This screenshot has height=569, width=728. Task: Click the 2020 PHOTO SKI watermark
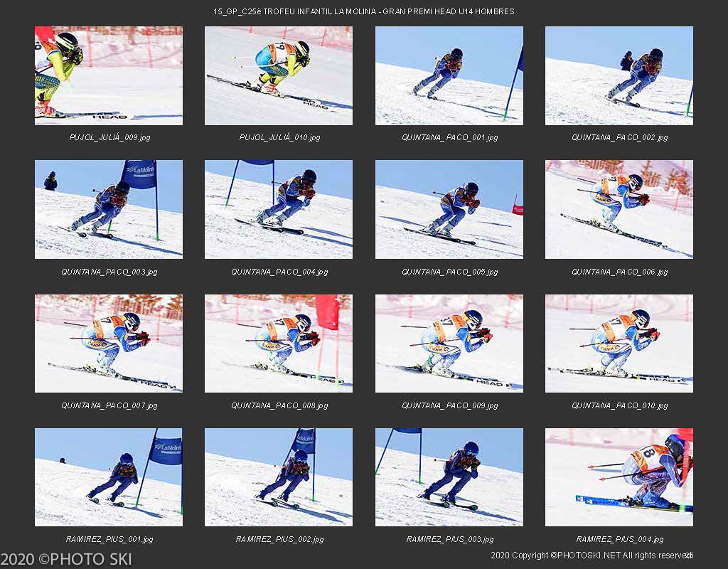[x=66, y=559]
